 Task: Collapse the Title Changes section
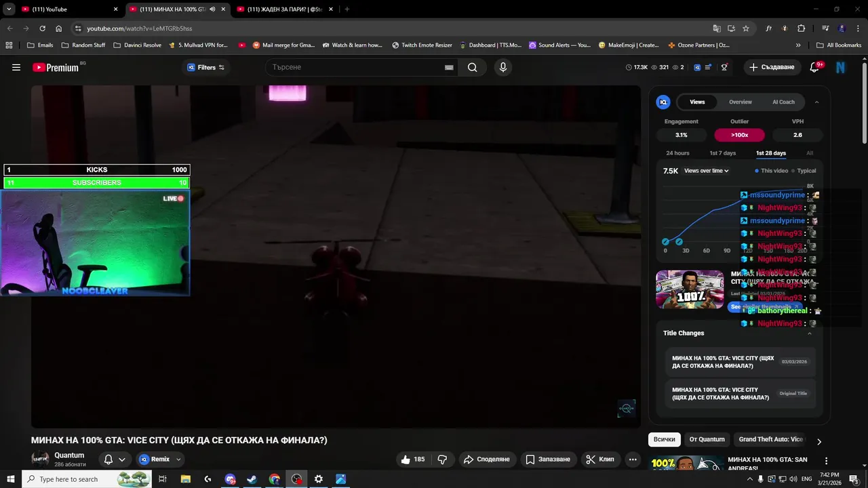click(809, 333)
